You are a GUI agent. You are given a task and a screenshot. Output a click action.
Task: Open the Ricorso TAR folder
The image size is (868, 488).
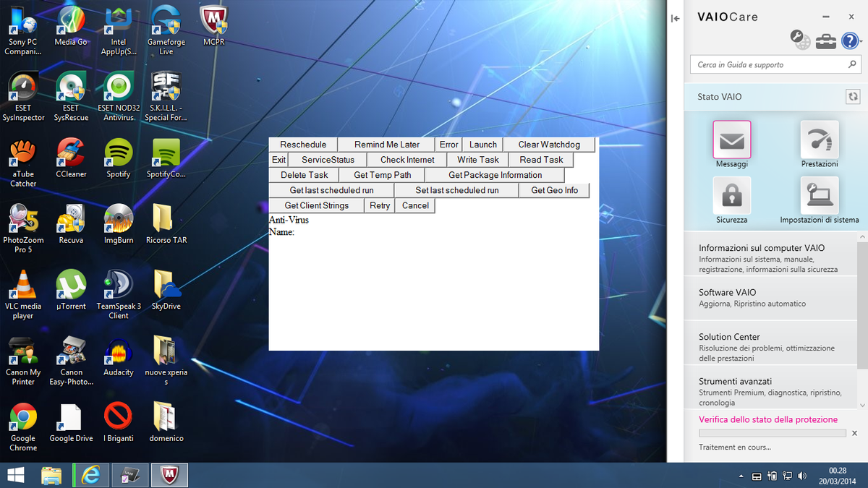point(166,224)
